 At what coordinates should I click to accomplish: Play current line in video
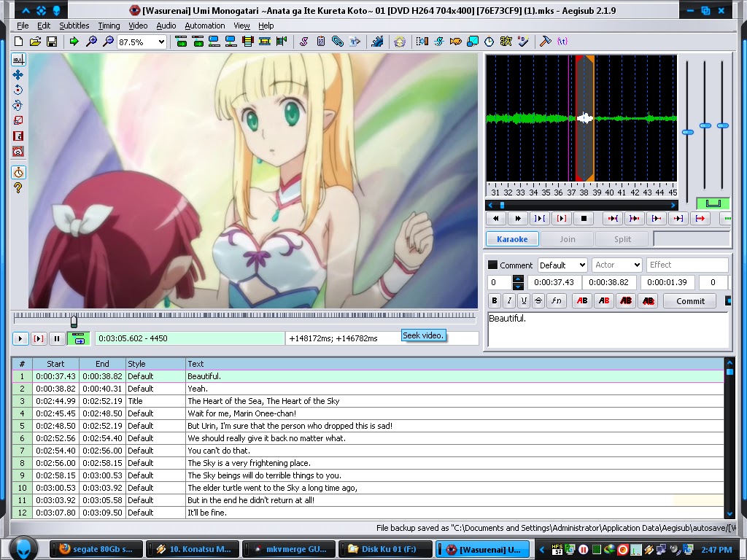coord(38,338)
